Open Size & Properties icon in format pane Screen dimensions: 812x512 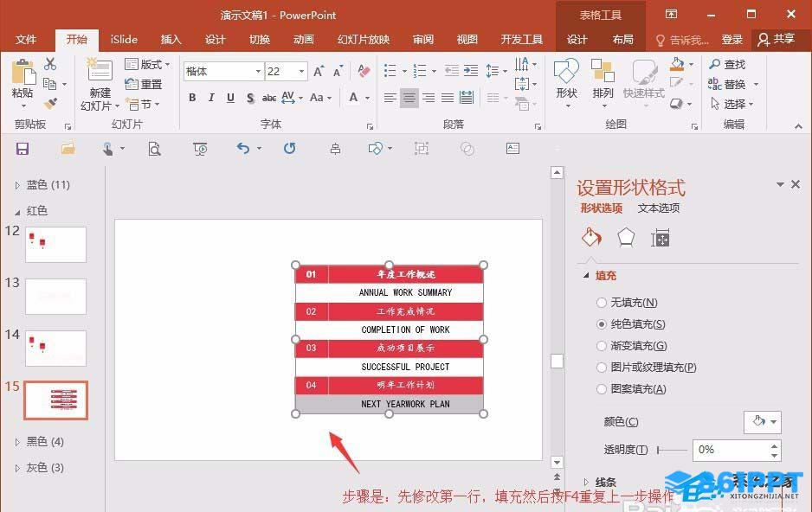(x=661, y=238)
